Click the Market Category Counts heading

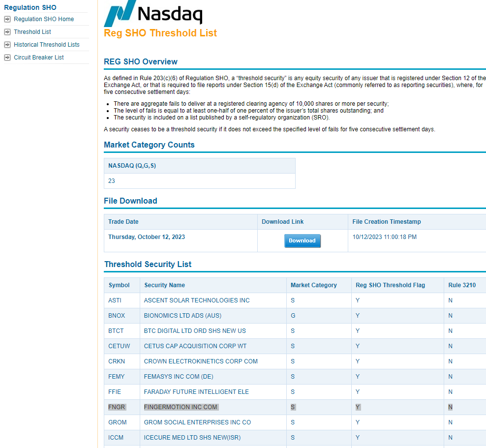tap(149, 145)
